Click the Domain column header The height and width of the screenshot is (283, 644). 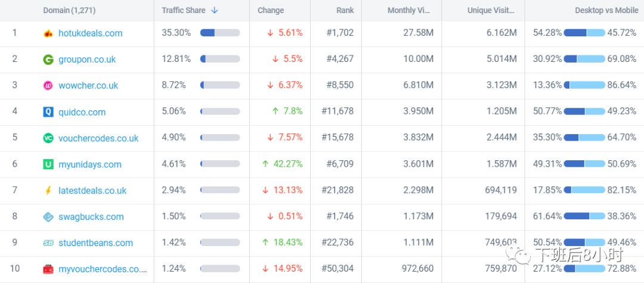point(69,10)
